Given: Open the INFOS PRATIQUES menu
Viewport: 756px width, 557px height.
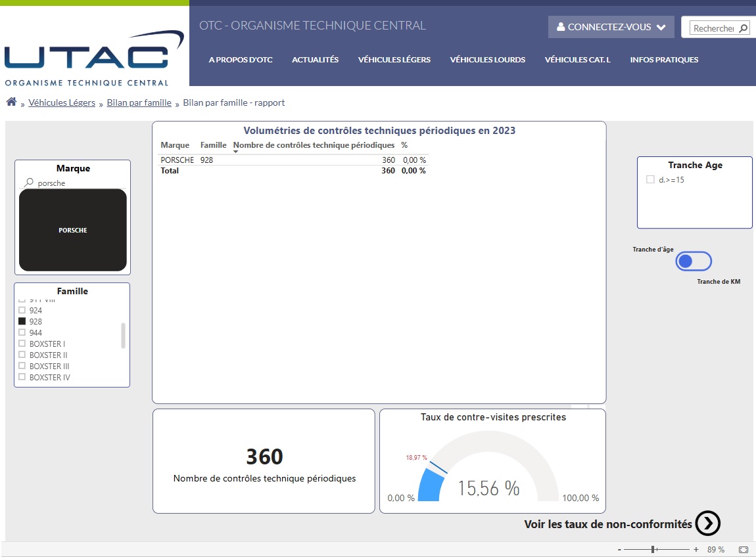Looking at the screenshot, I should [664, 60].
